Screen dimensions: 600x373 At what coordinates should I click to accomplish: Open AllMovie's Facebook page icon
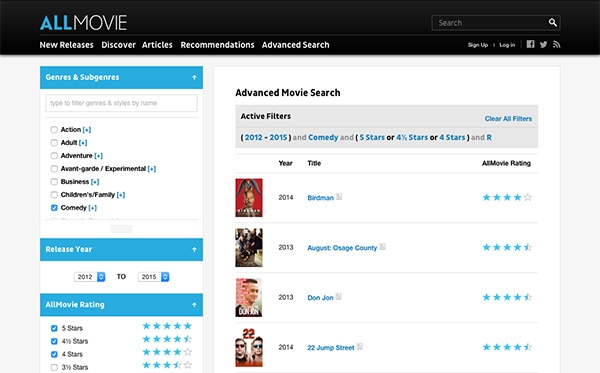pyautogui.click(x=530, y=44)
